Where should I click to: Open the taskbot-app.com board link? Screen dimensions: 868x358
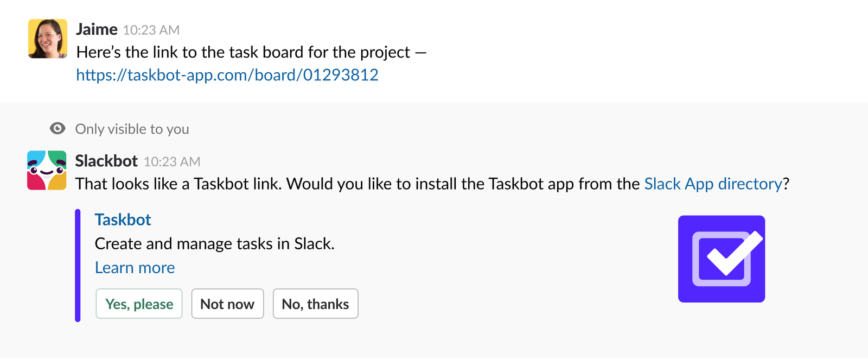coord(227,74)
